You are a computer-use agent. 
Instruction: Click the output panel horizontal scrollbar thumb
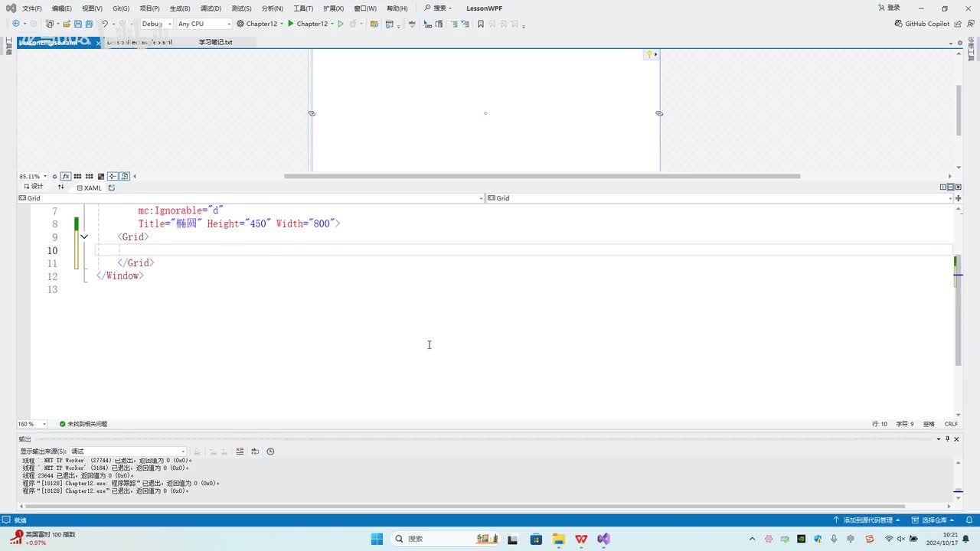(x=463, y=506)
